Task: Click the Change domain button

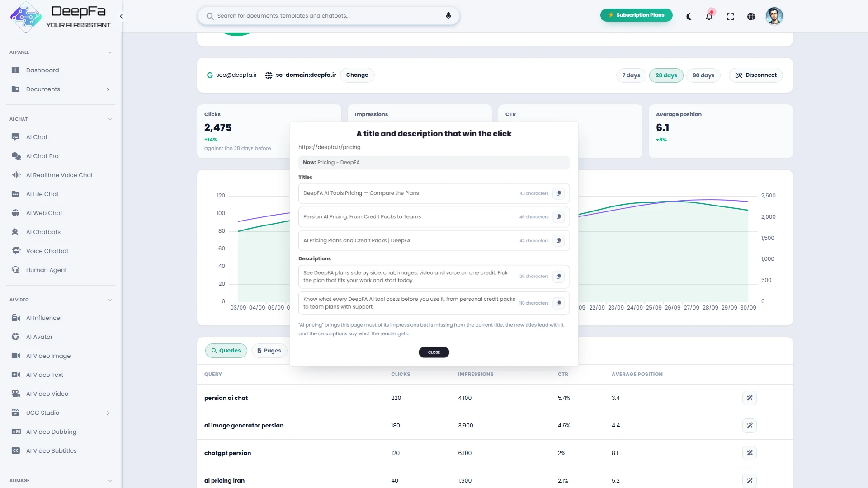Action: [357, 75]
